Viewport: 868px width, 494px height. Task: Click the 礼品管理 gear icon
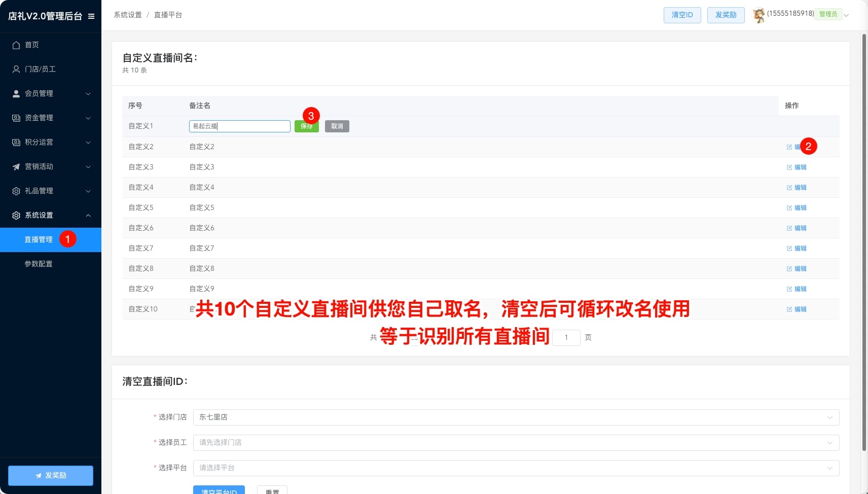coord(16,191)
